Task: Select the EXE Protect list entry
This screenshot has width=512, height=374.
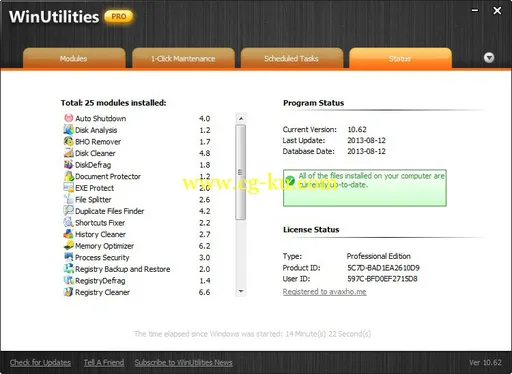Action: tap(137, 188)
